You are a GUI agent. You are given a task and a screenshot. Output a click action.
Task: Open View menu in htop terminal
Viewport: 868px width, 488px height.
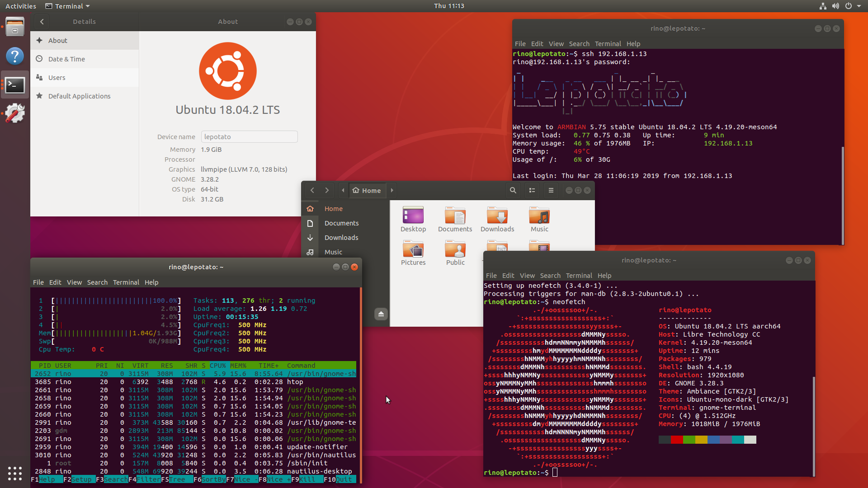(x=75, y=282)
